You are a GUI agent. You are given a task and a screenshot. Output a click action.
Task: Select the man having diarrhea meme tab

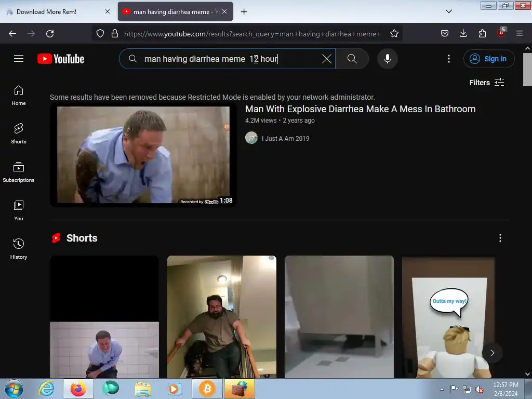(176, 11)
